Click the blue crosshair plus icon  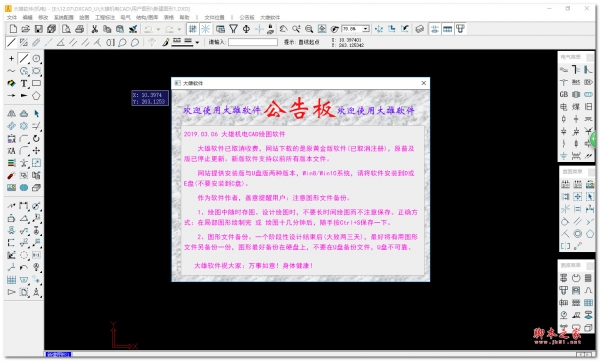(x=259, y=29)
